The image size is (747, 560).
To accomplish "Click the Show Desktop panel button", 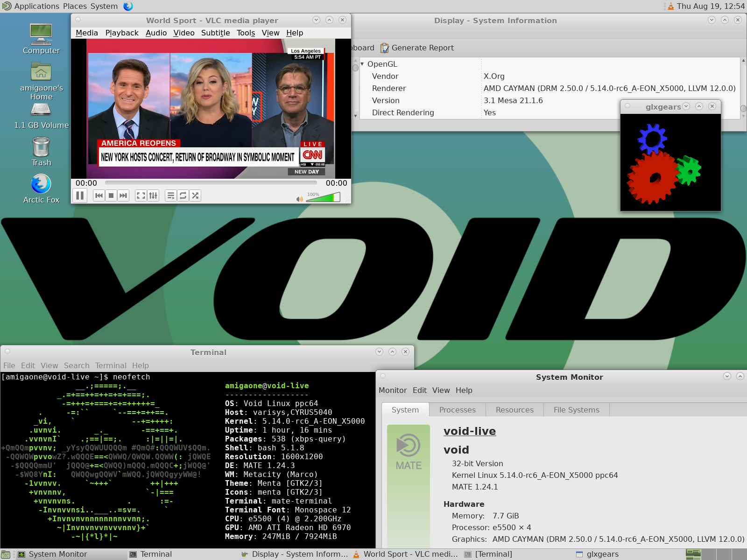I will click(6, 554).
